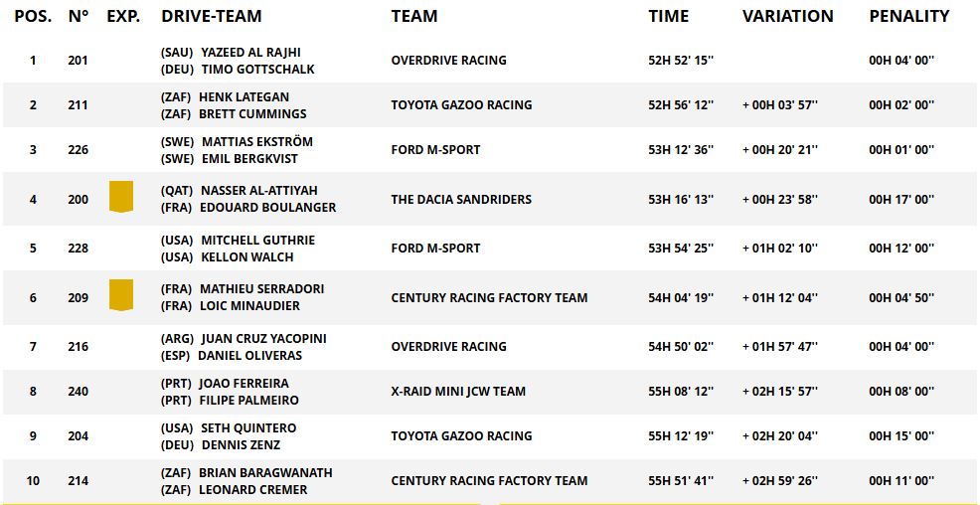The width and height of the screenshot is (980, 505).
Task: Click Mathieu Serradori's name
Action: (261, 289)
